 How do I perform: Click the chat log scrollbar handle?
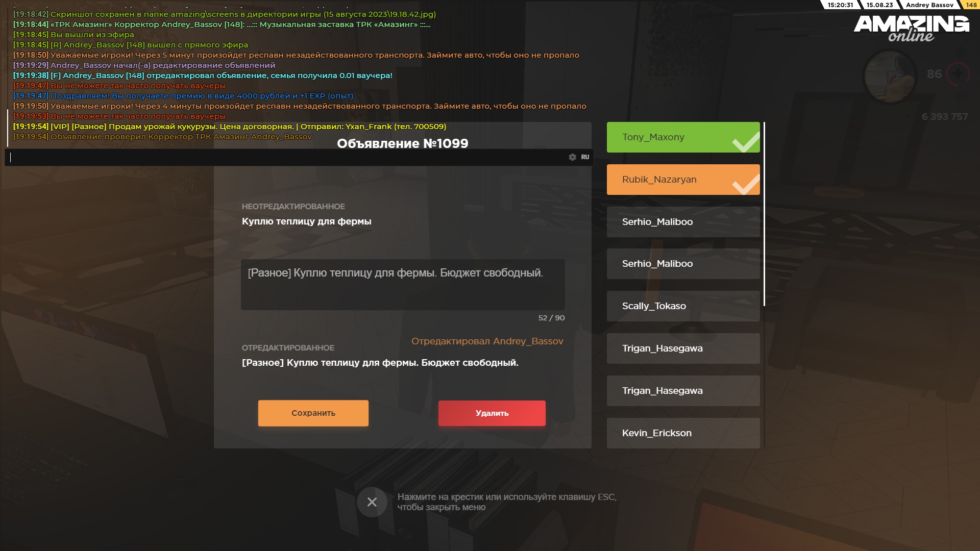tap(8, 128)
